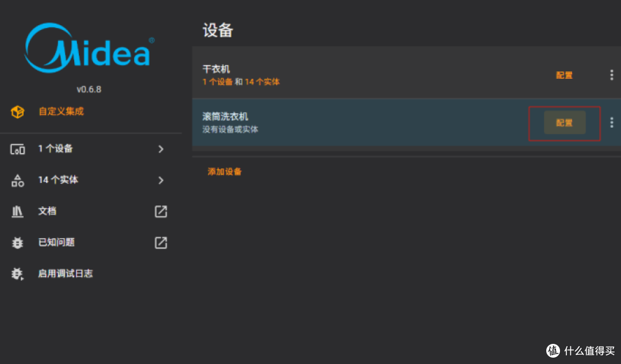Select the 滚筒洗衣机 device row
The height and width of the screenshot is (364, 621).
tap(407, 122)
